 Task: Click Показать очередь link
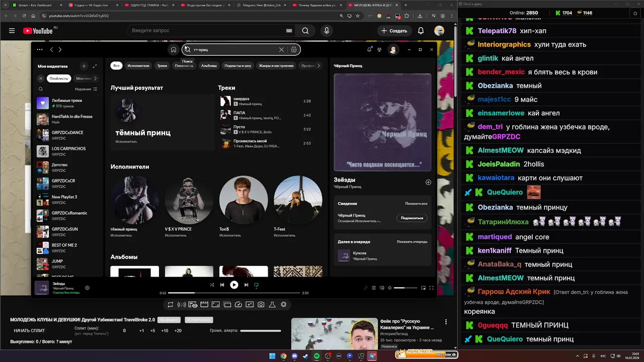pos(412,242)
